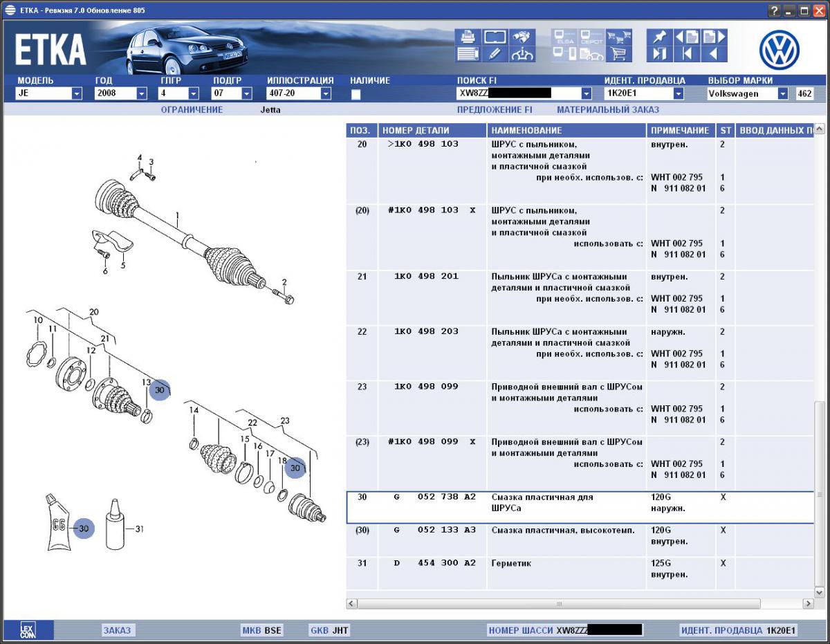Open the ИЛЛЮСТРАЦИЯ dropdown showing 407-20
Image resolution: width=830 pixels, height=644 pixels.
pos(326,93)
